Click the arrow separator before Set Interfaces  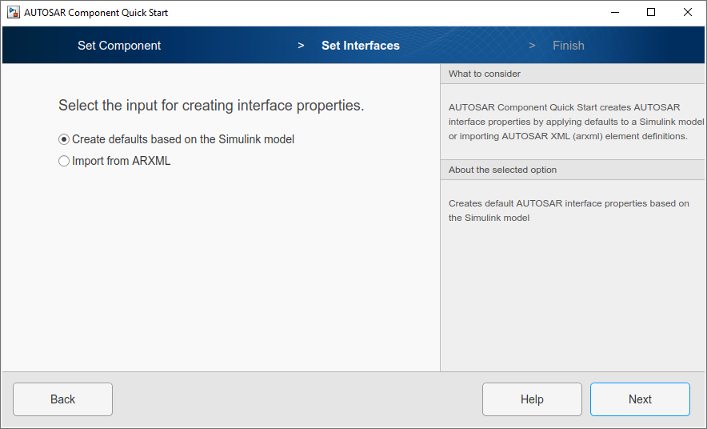click(x=301, y=46)
